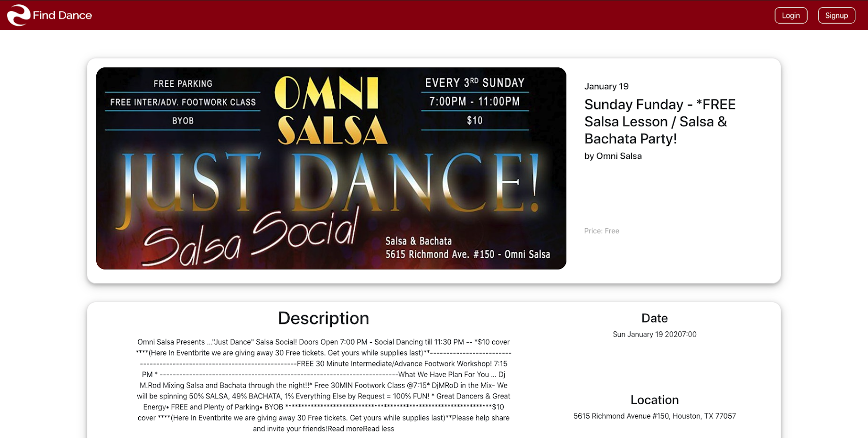Click the Find Dance logo icon
This screenshot has height=438, width=868.
(x=18, y=15)
